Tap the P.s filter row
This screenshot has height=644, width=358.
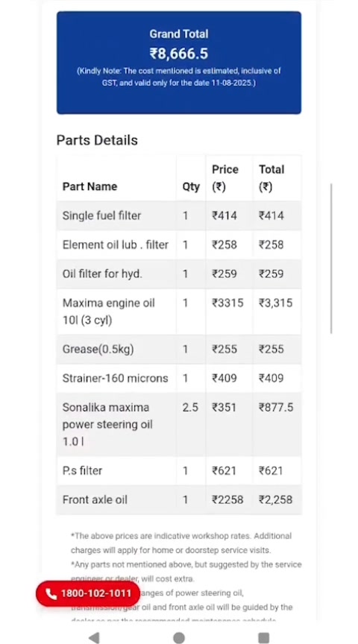click(179, 470)
